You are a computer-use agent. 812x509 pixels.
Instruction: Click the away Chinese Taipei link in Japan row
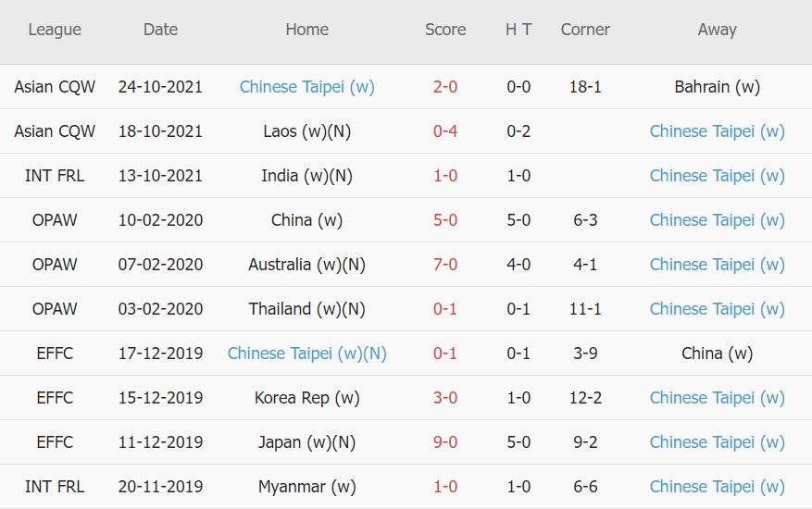point(717,442)
